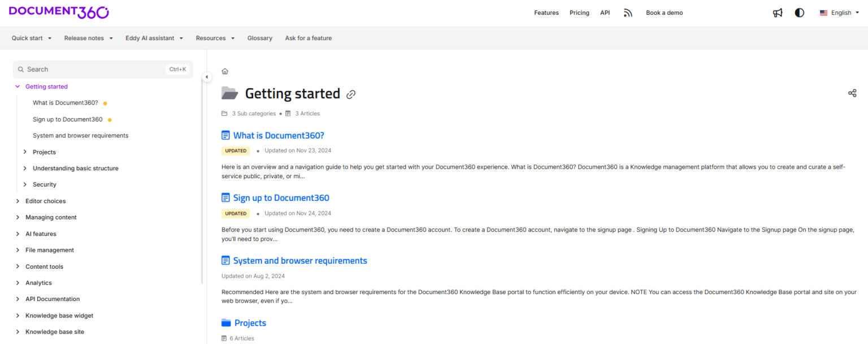The height and width of the screenshot is (344, 868).
Task: Click the folder icon beside Projects
Action: point(225,322)
